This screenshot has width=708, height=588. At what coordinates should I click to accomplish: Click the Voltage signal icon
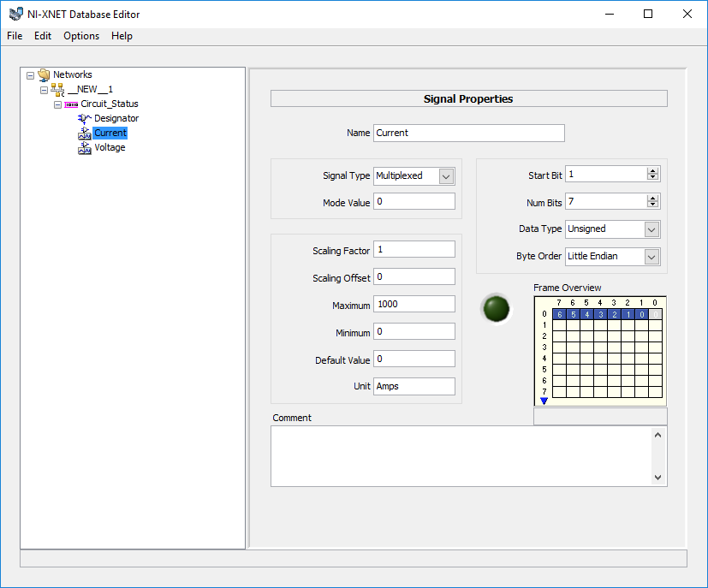(85, 147)
